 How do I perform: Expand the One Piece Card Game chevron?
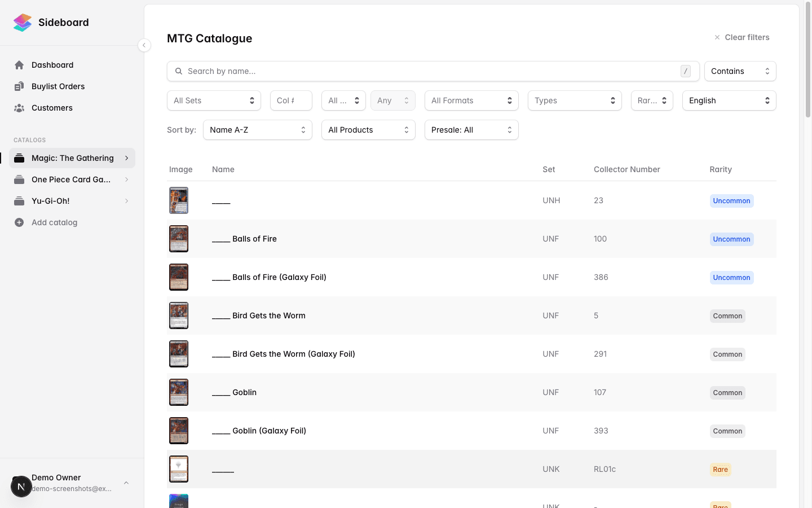(x=127, y=179)
